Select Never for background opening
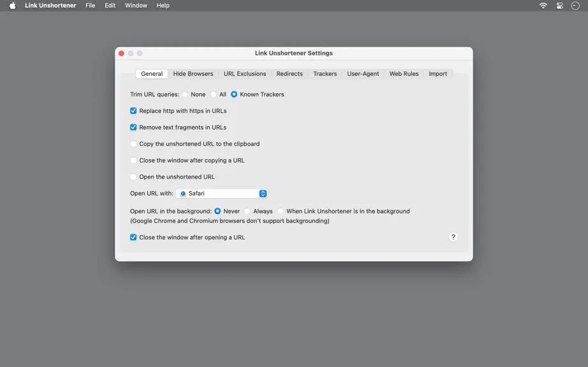This screenshot has width=588, height=367. pos(217,211)
